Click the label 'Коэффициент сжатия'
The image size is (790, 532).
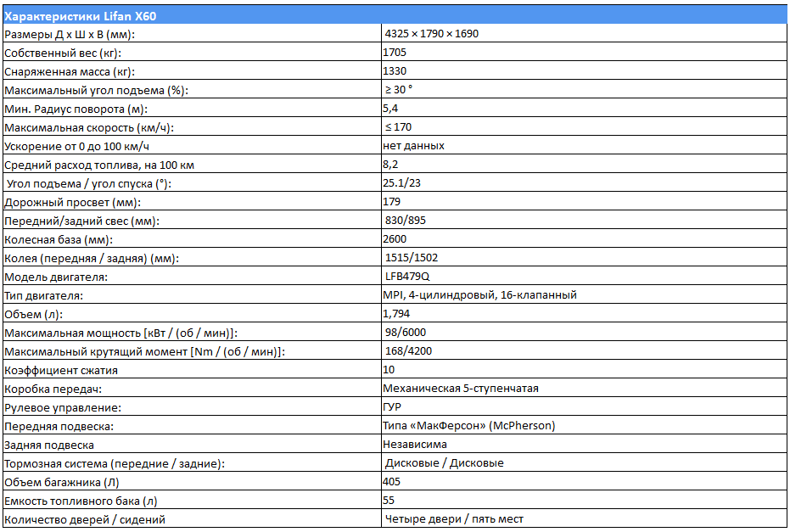coord(61,370)
